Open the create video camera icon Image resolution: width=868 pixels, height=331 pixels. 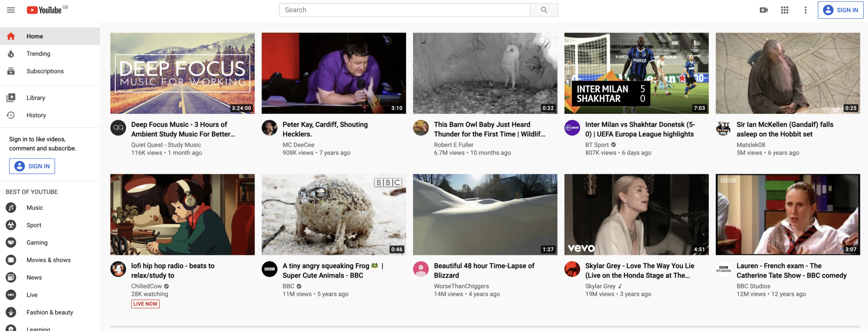click(x=764, y=10)
